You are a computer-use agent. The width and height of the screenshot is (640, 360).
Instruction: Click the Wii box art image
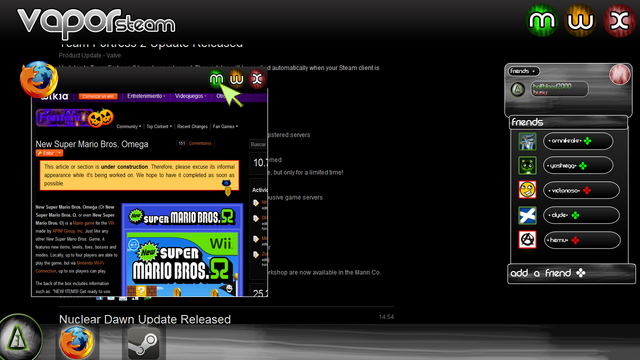tap(182, 264)
